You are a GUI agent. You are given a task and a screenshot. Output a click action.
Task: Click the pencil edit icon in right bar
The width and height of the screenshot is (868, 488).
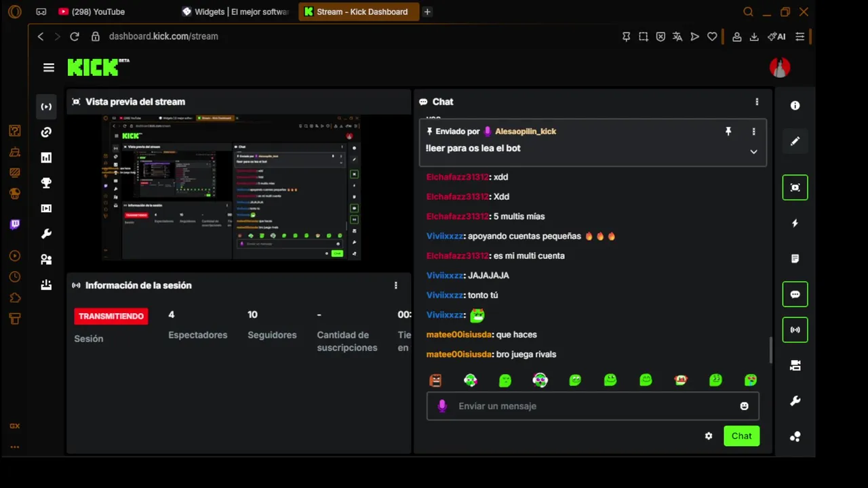pyautogui.click(x=795, y=141)
